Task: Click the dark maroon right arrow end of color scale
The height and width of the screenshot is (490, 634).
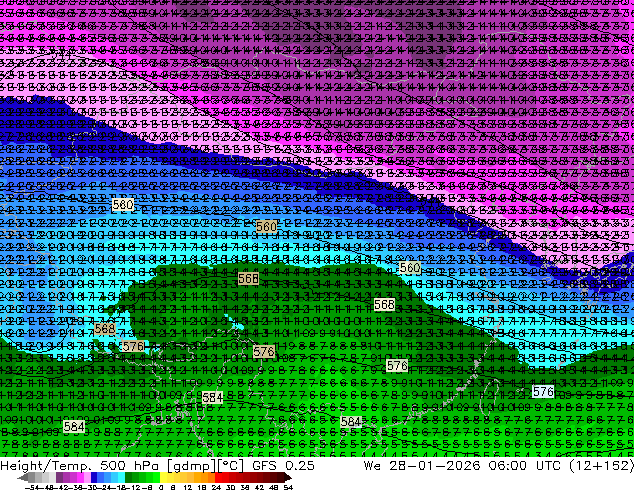Action: (287, 478)
